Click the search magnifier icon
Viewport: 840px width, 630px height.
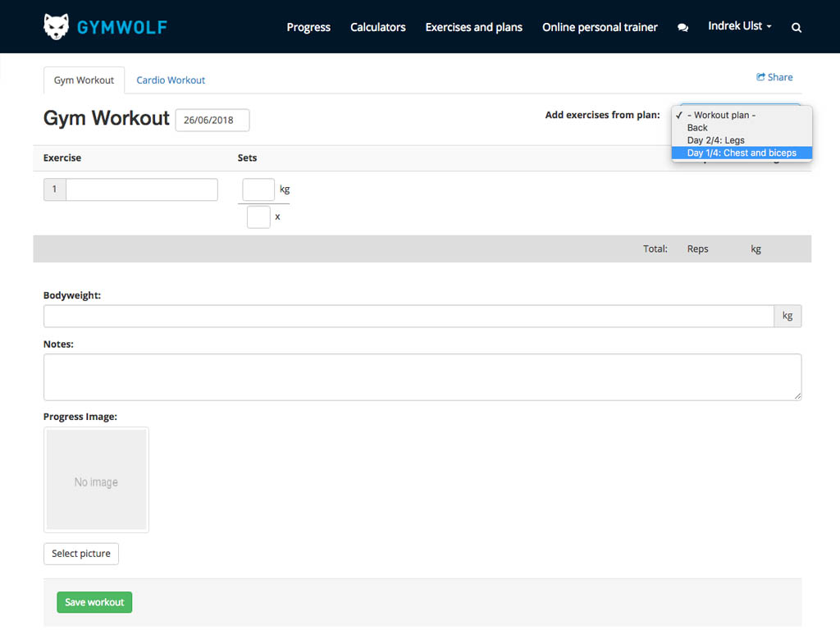(796, 27)
